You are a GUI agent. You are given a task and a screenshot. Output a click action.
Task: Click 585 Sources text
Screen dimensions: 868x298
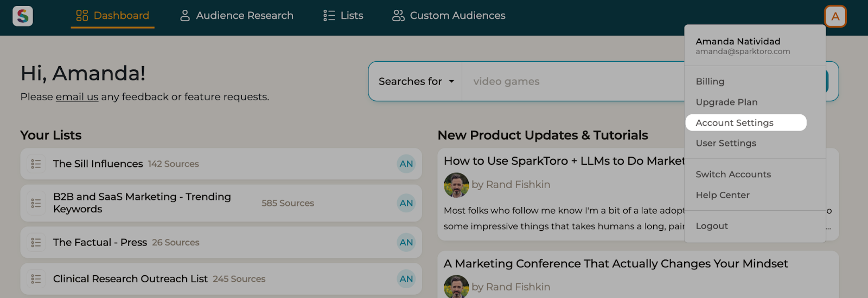click(288, 203)
